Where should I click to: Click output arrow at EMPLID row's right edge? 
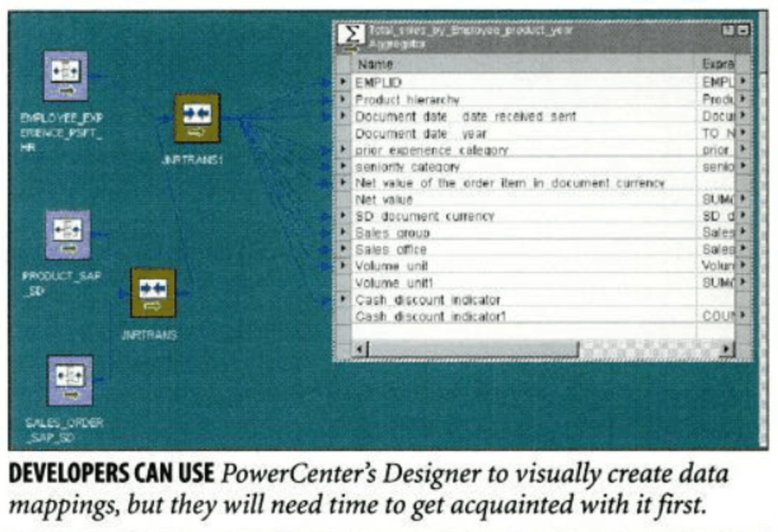[x=742, y=82]
